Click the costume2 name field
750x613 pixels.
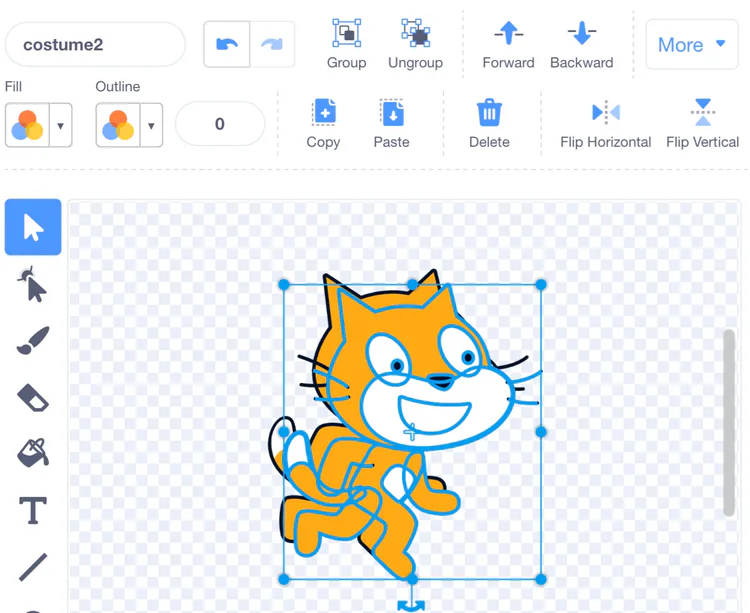pyautogui.click(x=95, y=44)
